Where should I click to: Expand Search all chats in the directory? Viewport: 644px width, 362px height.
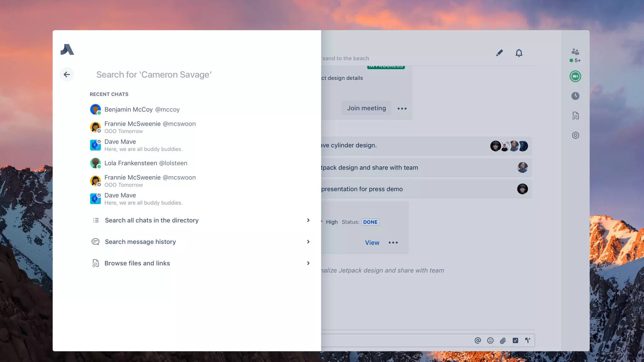[x=308, y=220]
